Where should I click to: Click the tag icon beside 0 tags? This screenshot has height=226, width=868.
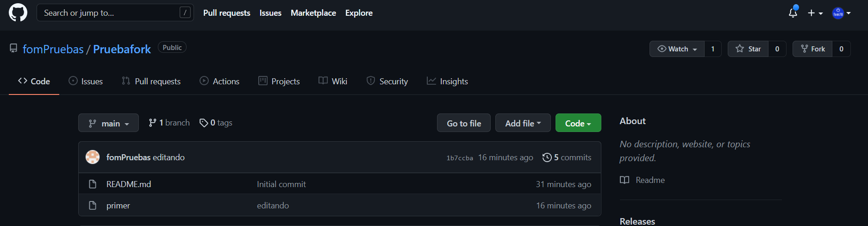[204, 123]
